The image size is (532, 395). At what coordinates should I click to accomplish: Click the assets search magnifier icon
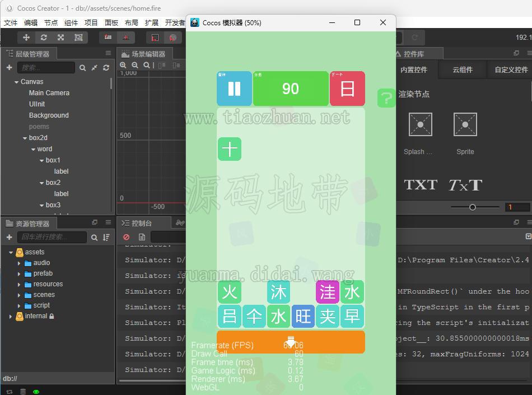[94, 238]
